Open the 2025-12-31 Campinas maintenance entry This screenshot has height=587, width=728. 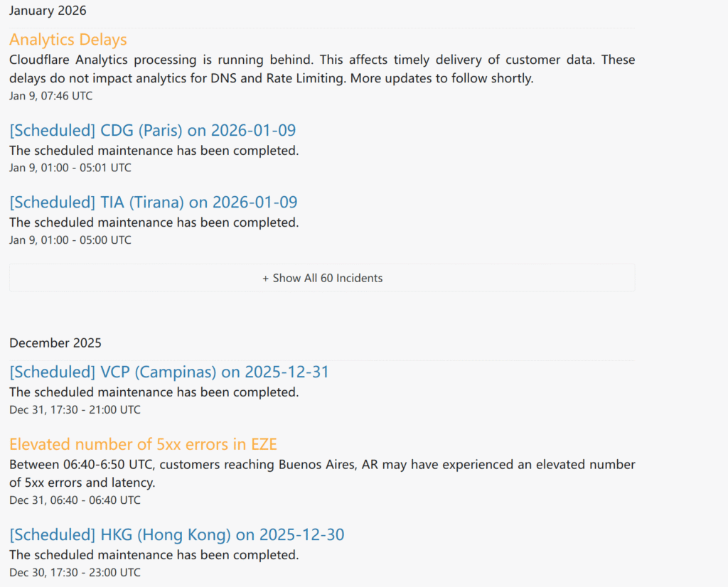(x=168, y=372)
